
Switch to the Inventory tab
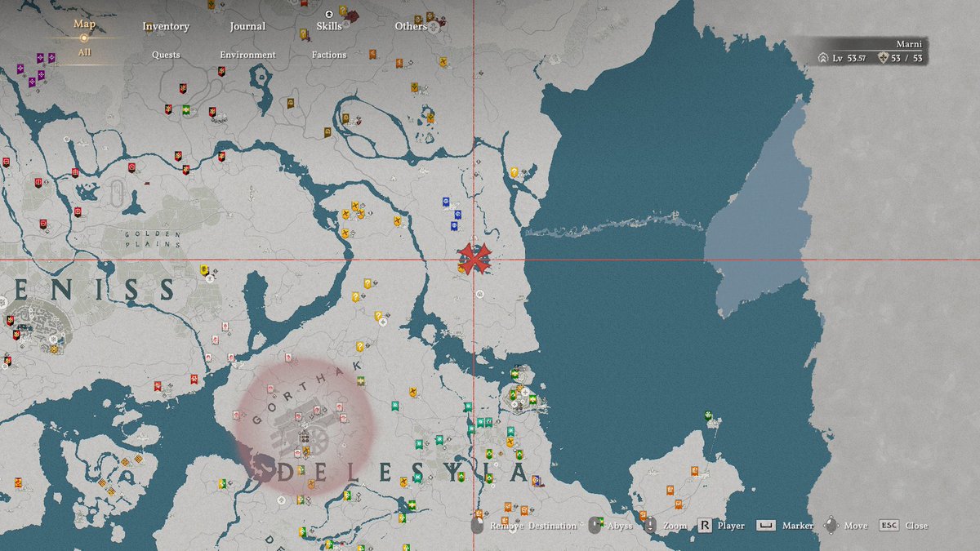(x=166, y=26)
